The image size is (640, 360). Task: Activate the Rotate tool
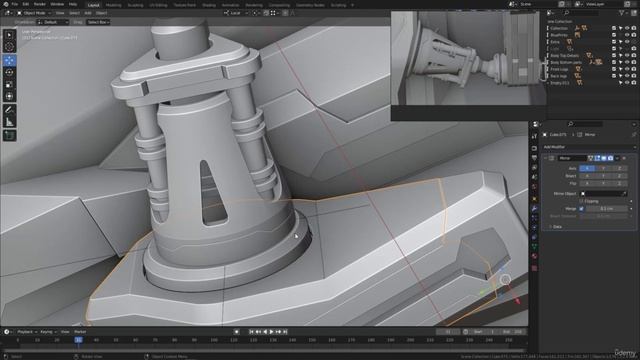9,73
